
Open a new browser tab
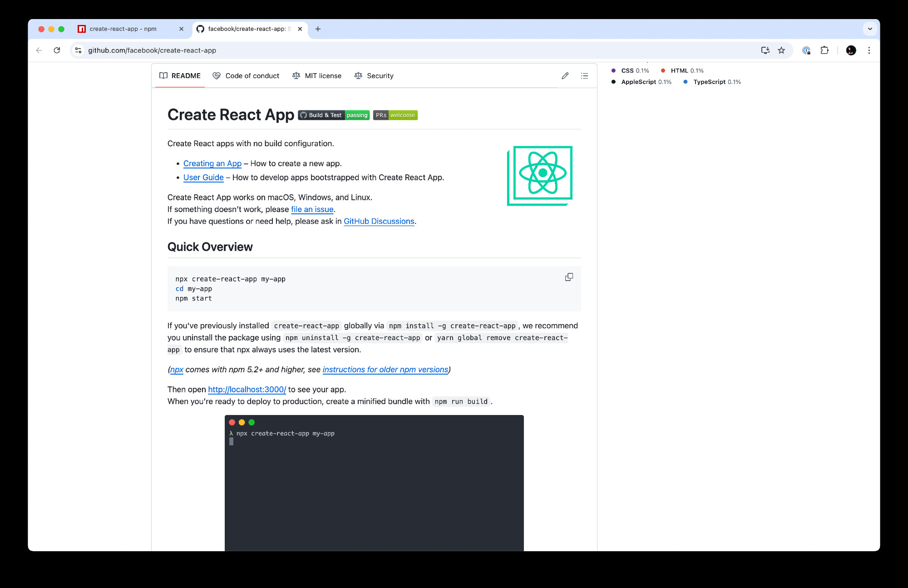coord(318,29)
